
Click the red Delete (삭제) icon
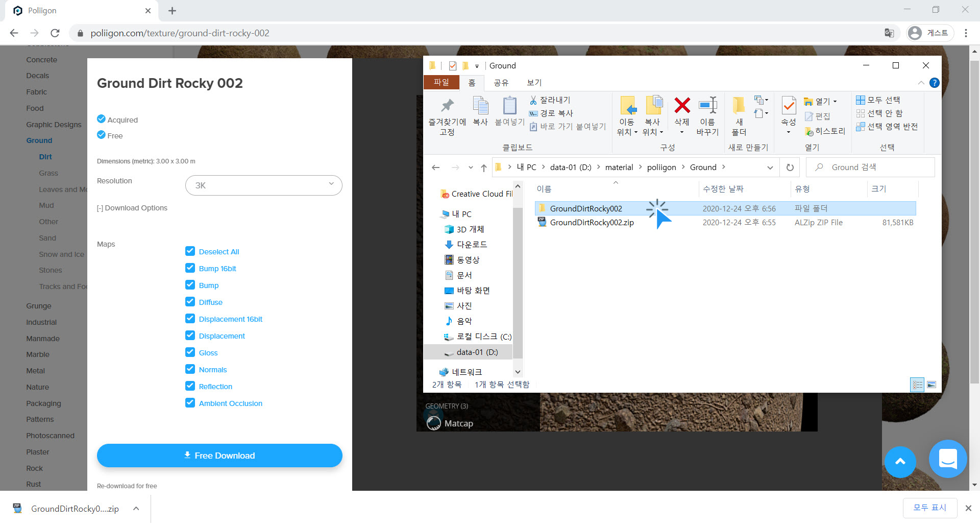(682, 105)
